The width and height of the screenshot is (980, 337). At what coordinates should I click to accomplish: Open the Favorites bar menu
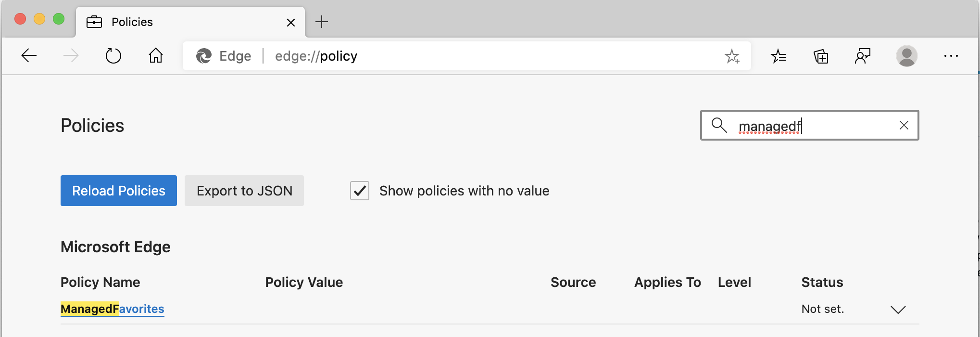click(779, 56)
